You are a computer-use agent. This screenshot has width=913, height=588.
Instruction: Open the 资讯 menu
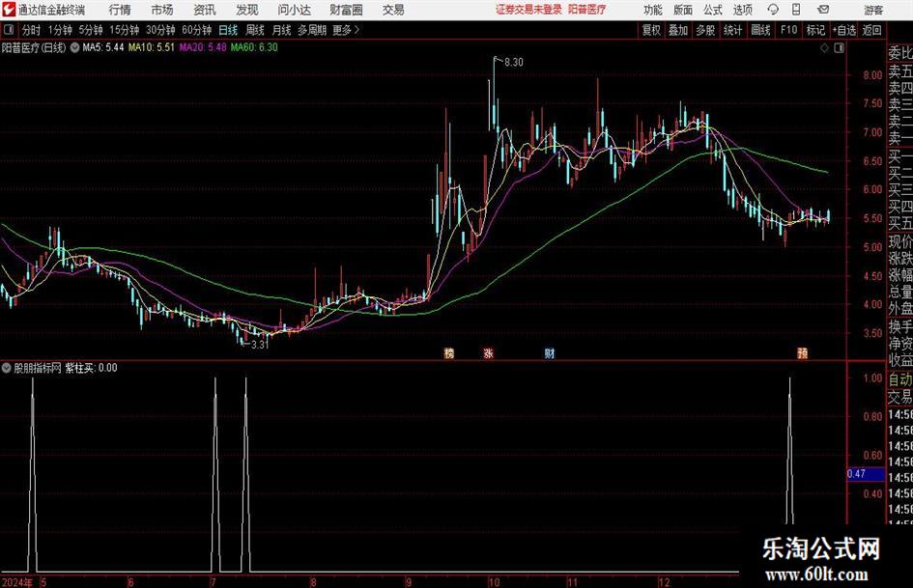205,10
